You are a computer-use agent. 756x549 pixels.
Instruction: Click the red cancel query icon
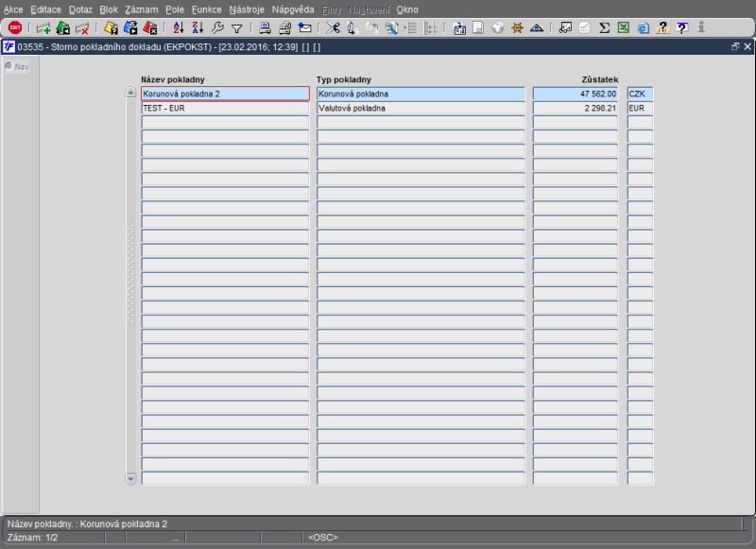[x=150, y=28]
